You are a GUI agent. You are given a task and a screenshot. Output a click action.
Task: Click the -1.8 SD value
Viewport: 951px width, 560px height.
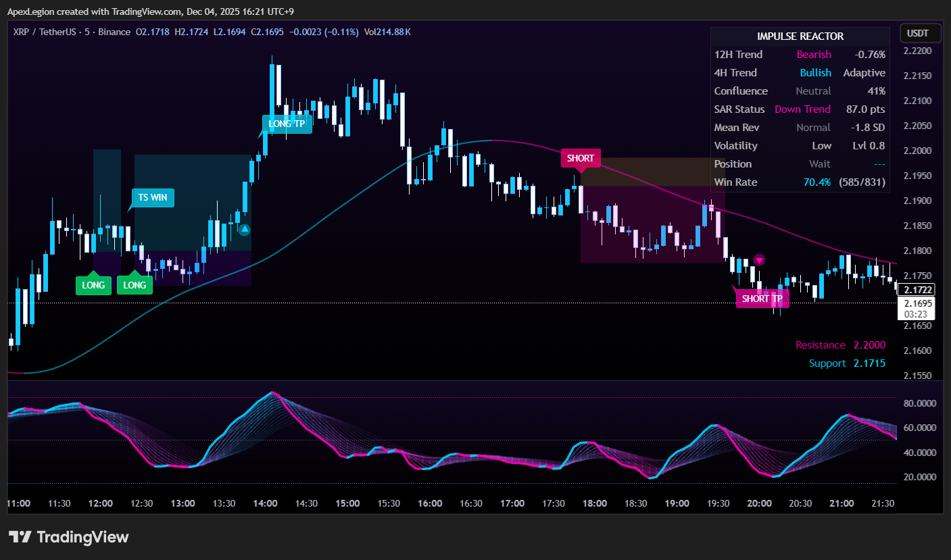pyautogui.click(x=869, y=128)
